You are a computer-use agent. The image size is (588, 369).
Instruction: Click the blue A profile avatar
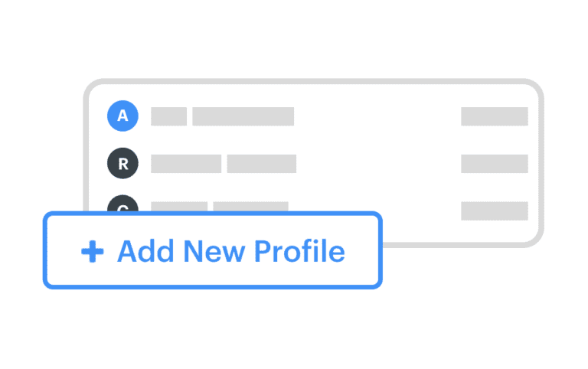[x=122, y=116]
